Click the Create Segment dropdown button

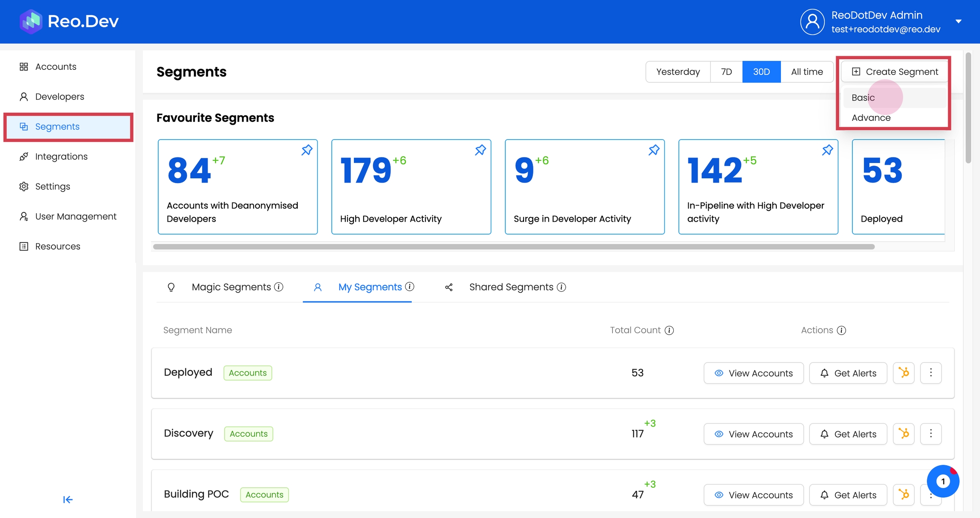point(895,72)
